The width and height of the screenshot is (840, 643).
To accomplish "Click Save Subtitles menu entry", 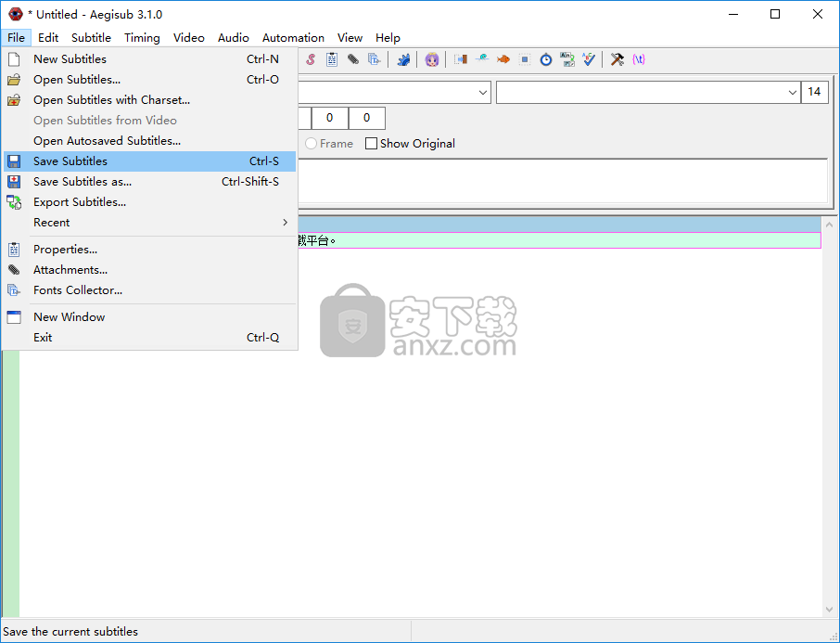I will pyautogui.click(x=149, y=161).
